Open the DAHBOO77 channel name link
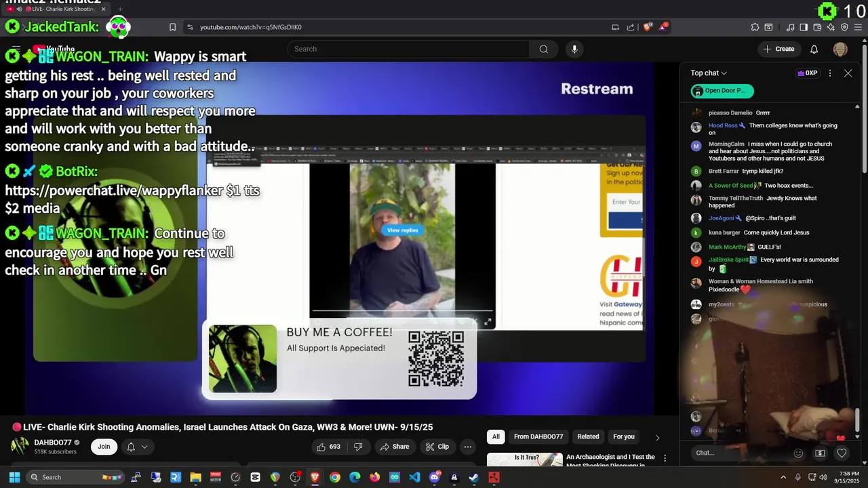The width and height of the screenshot is (868, 488). point(53,443)
